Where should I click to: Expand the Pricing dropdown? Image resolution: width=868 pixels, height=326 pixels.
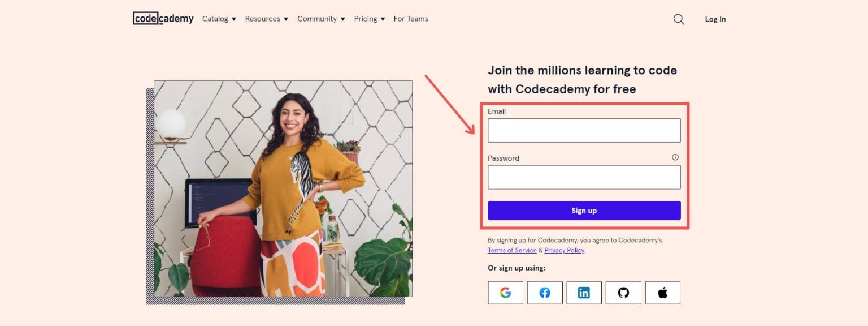click(368, 19)
